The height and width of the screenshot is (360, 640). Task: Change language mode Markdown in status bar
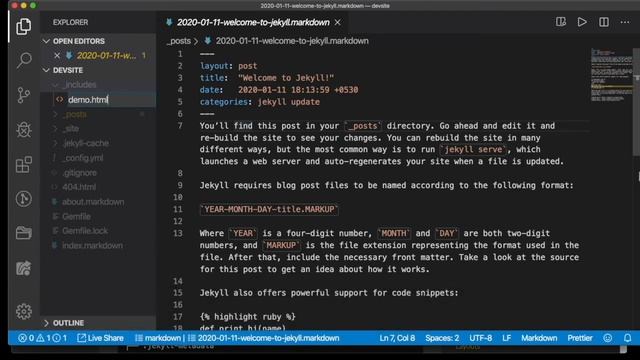coord(539,338)
